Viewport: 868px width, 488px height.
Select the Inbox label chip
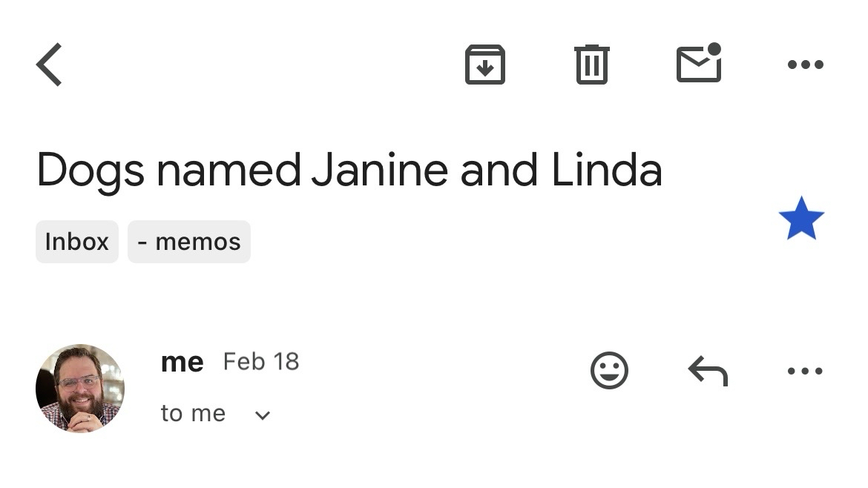[76, 242]
